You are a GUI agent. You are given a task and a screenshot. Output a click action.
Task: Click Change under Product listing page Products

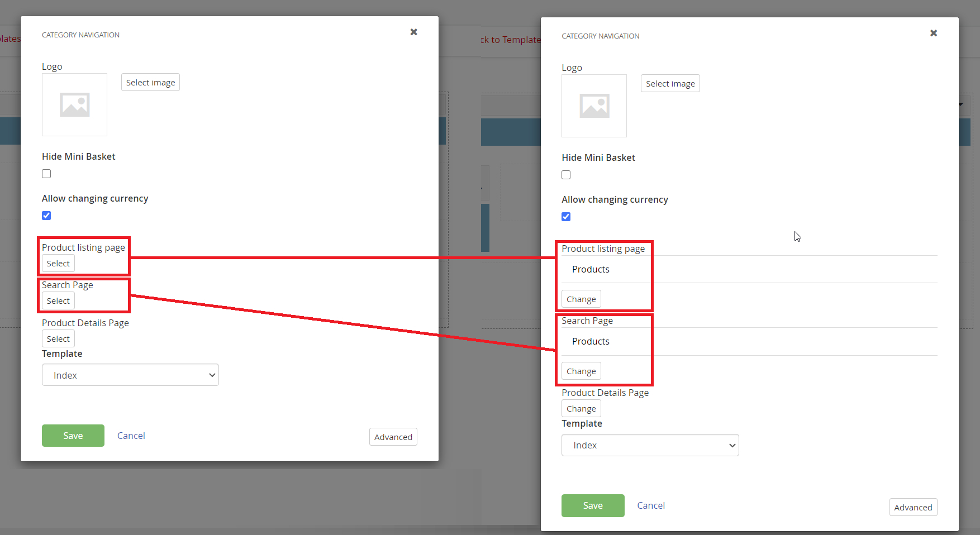pyautogui.click(x=581, y=299)
